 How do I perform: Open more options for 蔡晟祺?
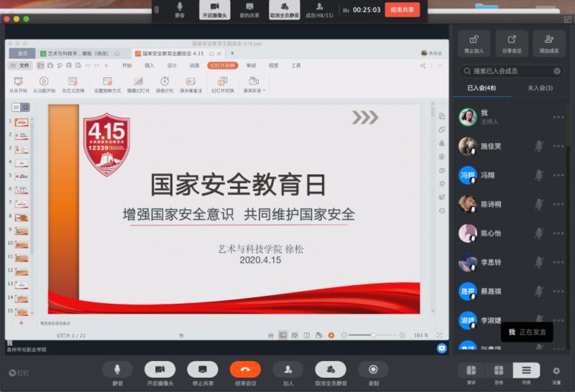tap(558, 291)
